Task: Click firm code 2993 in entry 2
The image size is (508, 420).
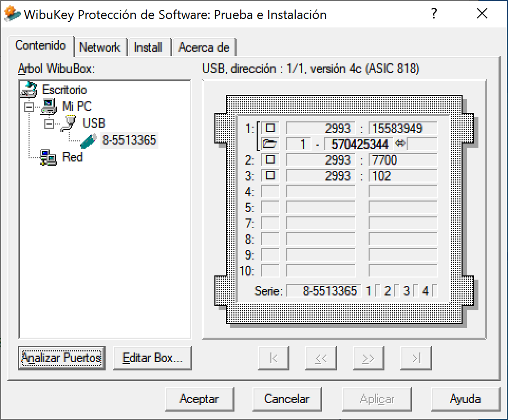Action: [x=321, y=160]
